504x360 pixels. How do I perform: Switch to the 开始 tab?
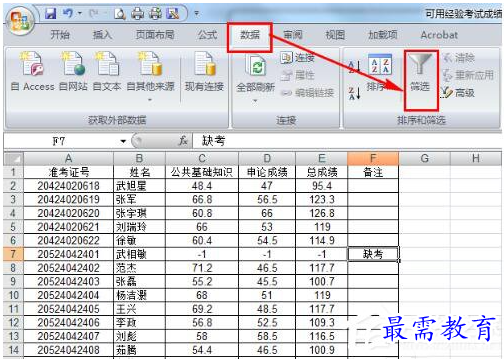(60, 35)
